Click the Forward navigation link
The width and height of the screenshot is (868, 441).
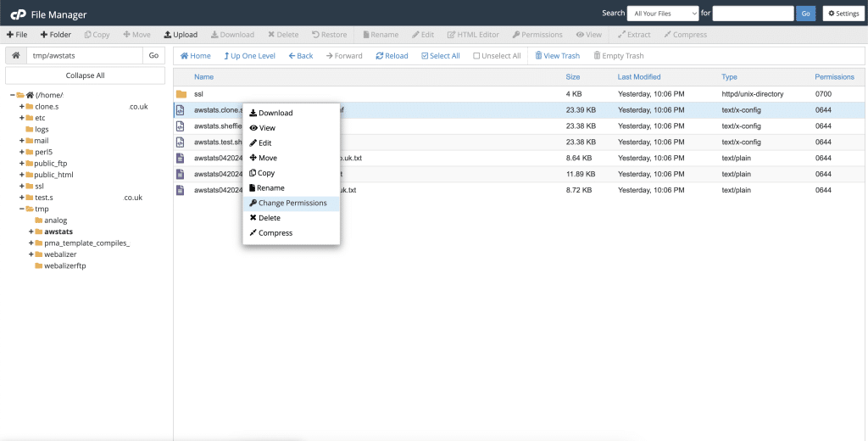344,56
